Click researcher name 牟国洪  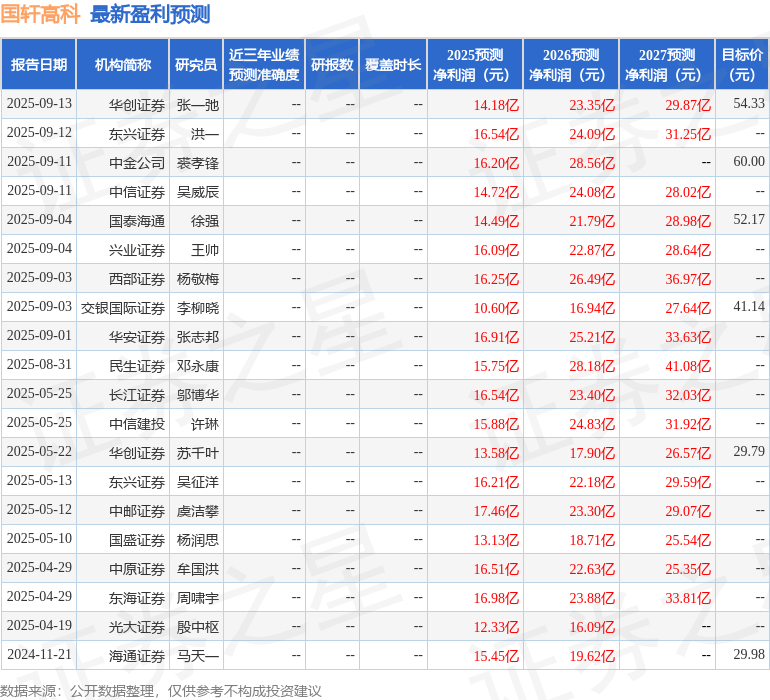(x=197, y=569)
